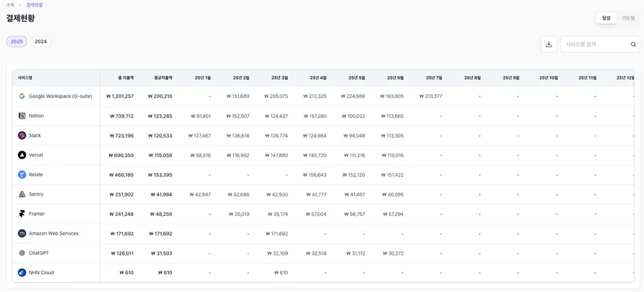Click the Notion logo icon

pyautogui.click(x=22, y=116)
